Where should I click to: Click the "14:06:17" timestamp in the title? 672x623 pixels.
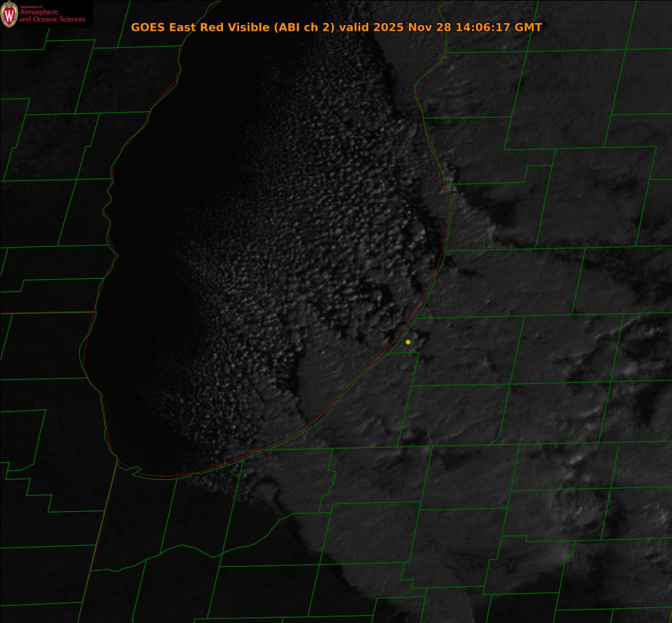482,27
